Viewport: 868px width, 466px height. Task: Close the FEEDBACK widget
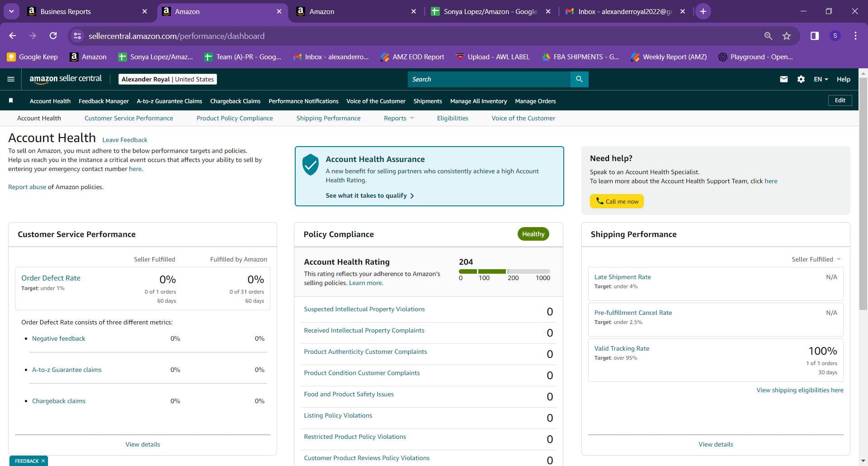coord(43,461)
